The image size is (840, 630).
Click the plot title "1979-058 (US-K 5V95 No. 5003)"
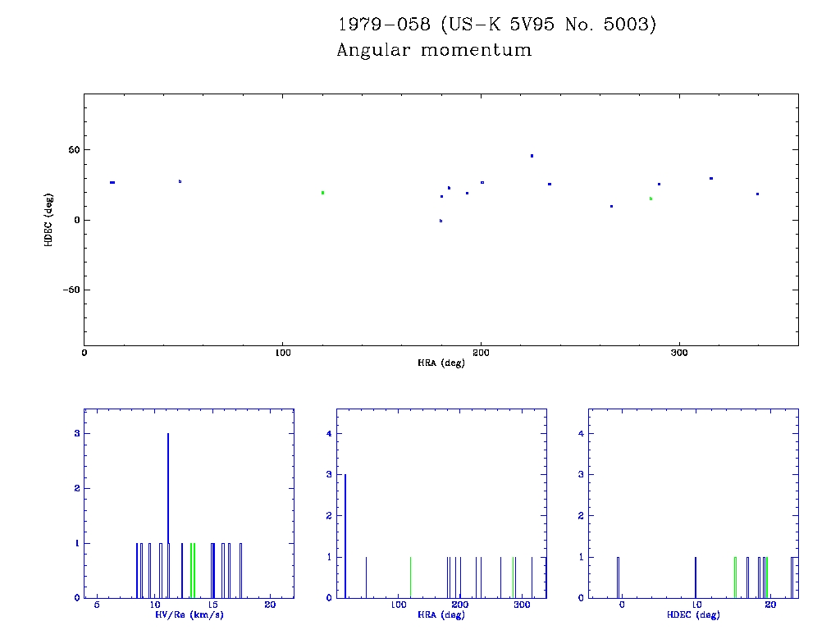(497, 25)
